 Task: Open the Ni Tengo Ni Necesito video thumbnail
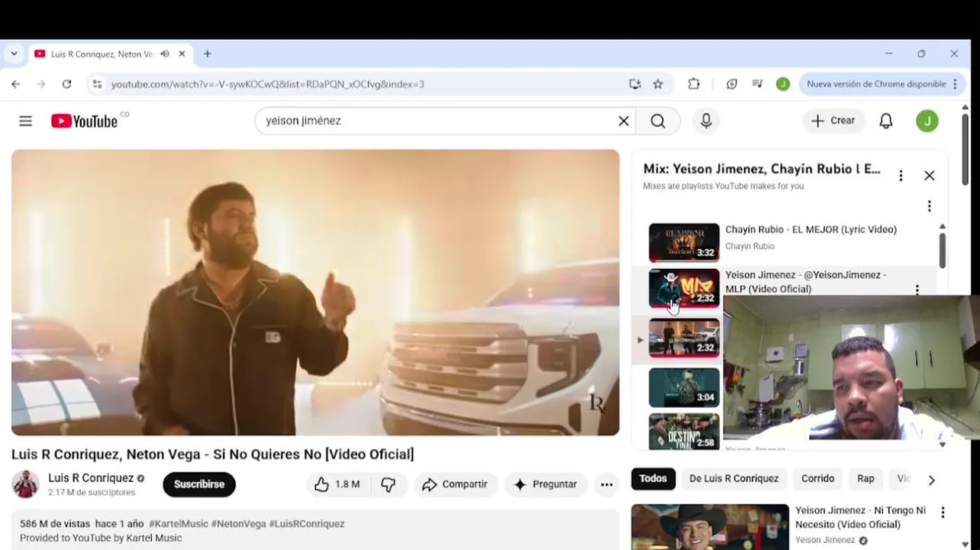tap(710, 527)
